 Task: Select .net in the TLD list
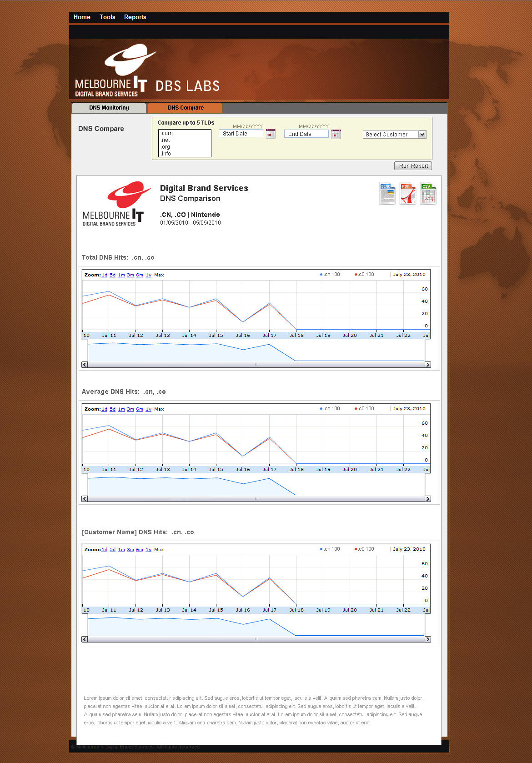[x=185, y=140]
